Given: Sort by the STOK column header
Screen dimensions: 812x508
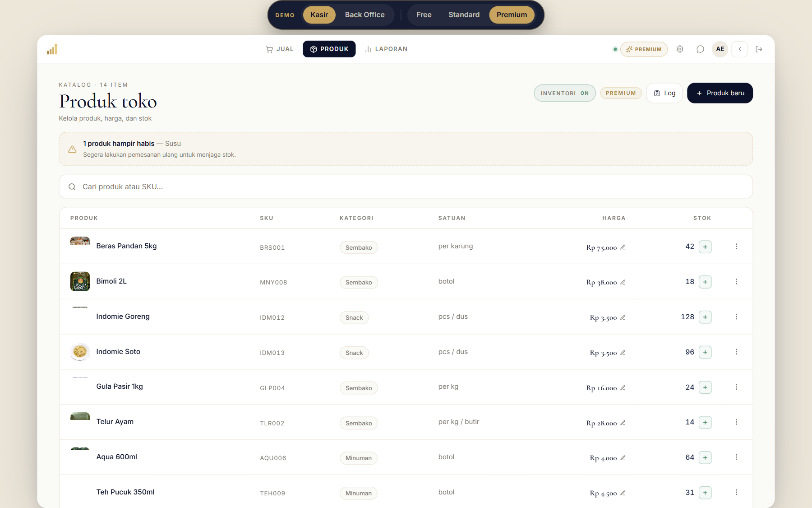Looking at the screenshot, I should pyautogui.click(x=702, y=218).
